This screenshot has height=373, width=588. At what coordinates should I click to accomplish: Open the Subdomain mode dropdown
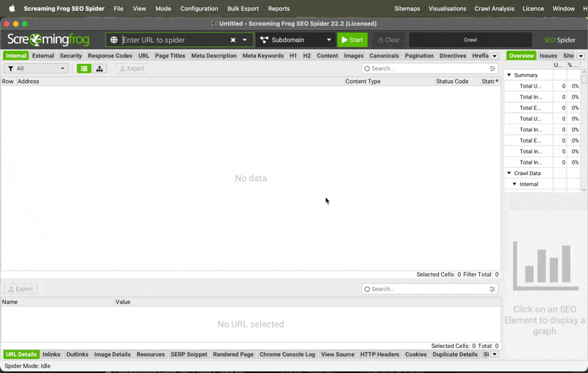296,40
